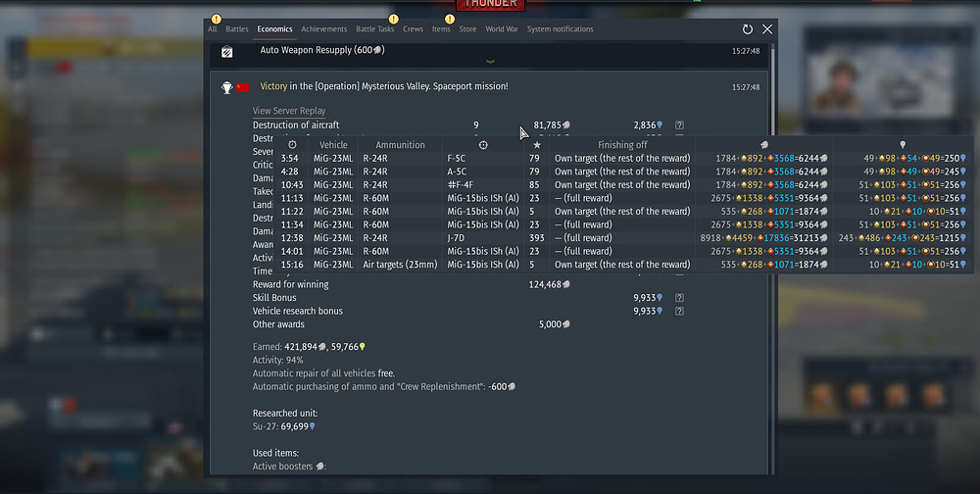Click help icon beside Destruction of aircraft
This screenshot has height=494, width=980.
679,125
